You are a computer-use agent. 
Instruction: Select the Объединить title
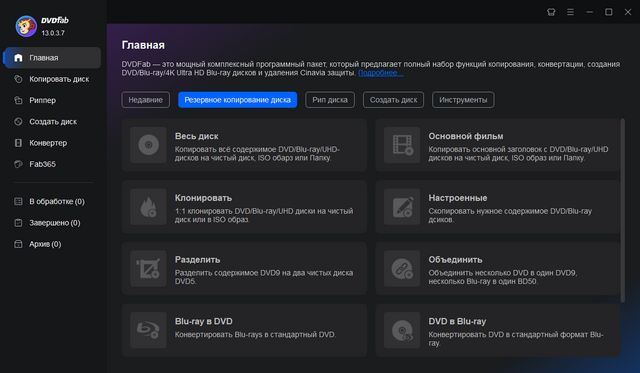tap(455, 259)
